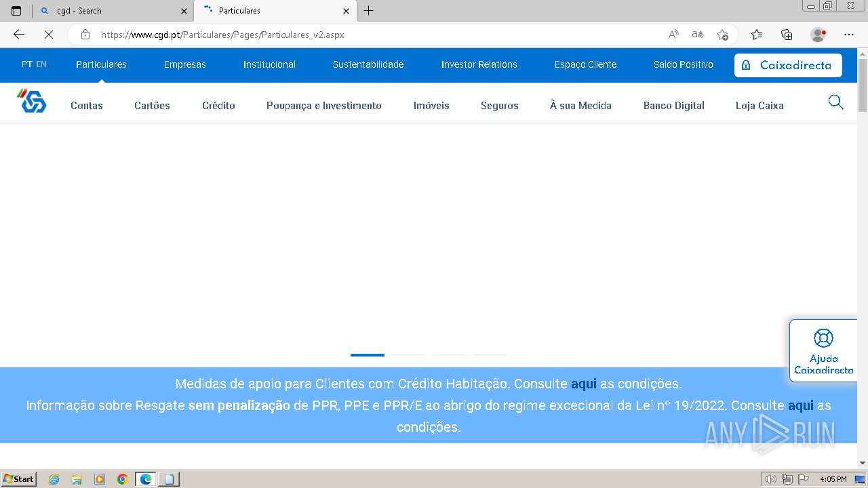Open the blank document taskbar icon
This screenshot has height=488, width=868.
tap(169, 479)
